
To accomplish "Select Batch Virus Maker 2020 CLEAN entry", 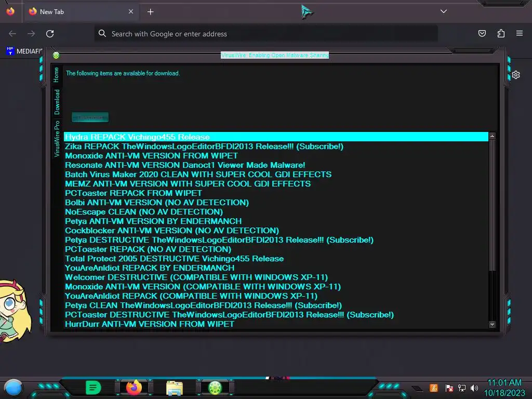I will (276, 175).
